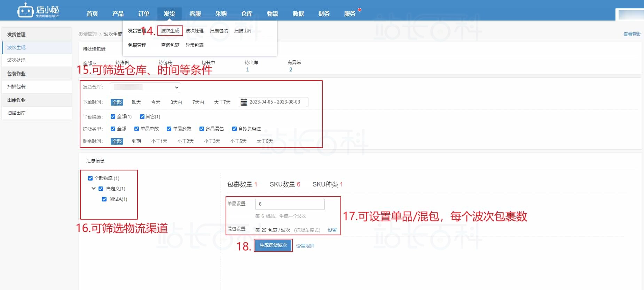Viewport: 644px width, 290px height.
Task: Click 查看帮助 help link
Action: 632,34
